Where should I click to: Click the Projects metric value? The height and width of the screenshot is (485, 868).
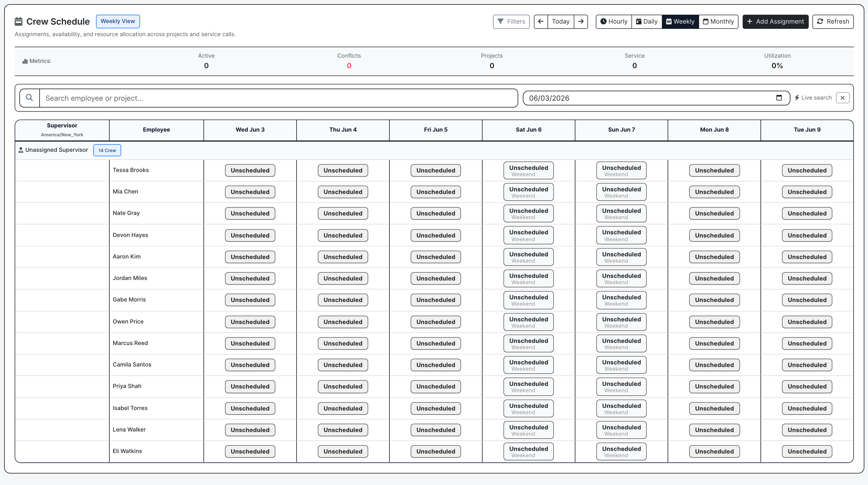click(x=492, y=66)
